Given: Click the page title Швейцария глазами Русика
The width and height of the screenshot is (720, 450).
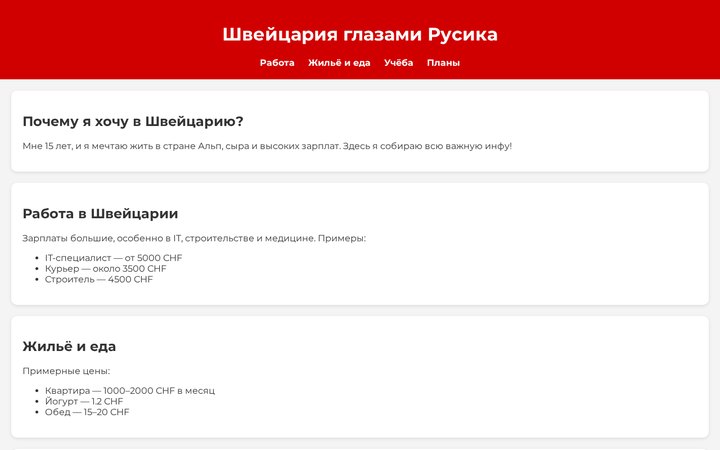Looking at the screenshot, I should tap(360, 34).
